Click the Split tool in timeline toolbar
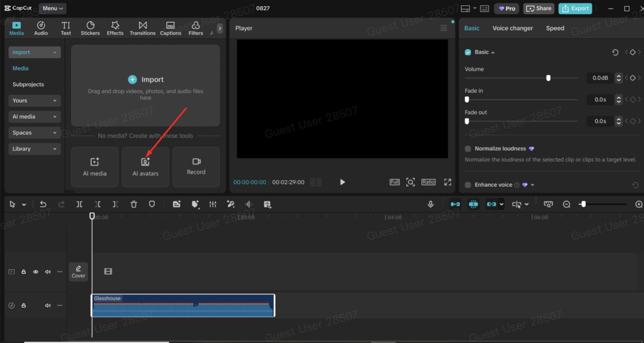644x343 pixels. pyautogui.click(x=79, y=204)
